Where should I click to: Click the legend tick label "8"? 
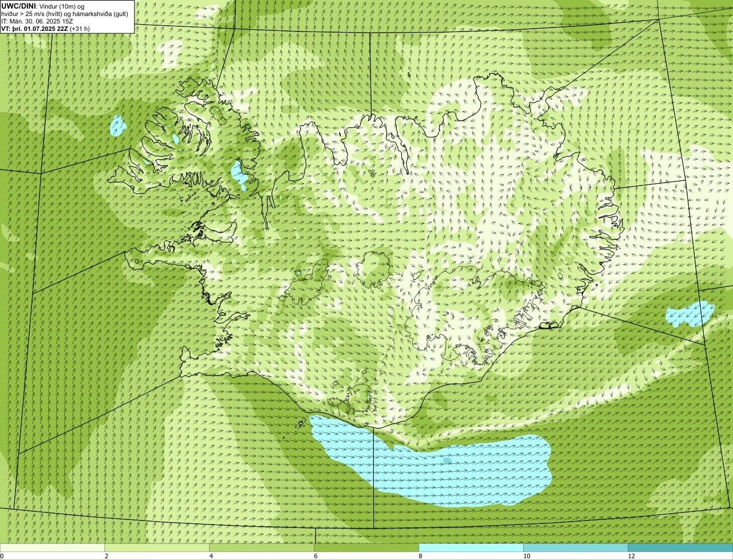[x=420, y=556]
